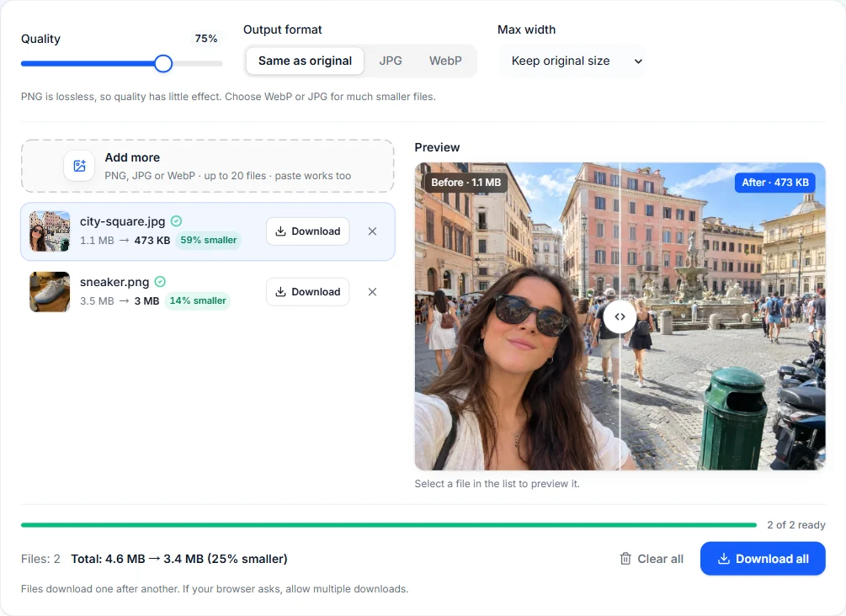This screenshot has width=846, height=616.
Task: Remove sneaker.png with its X icon
Action: point(372,292)
